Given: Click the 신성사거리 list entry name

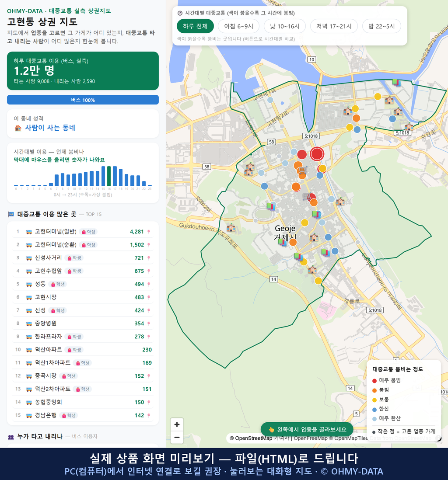Looking at the screenshot, I should pyautogui.click(x=49, y=258).
